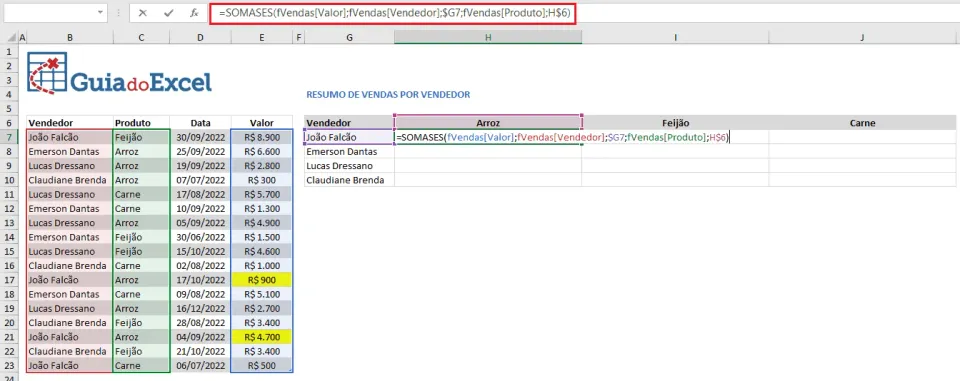Screen dimensions: 960x381
Task: Select the Claudiane Brenda summary cell
Action: pyautogui.click(x=350, y=180)
